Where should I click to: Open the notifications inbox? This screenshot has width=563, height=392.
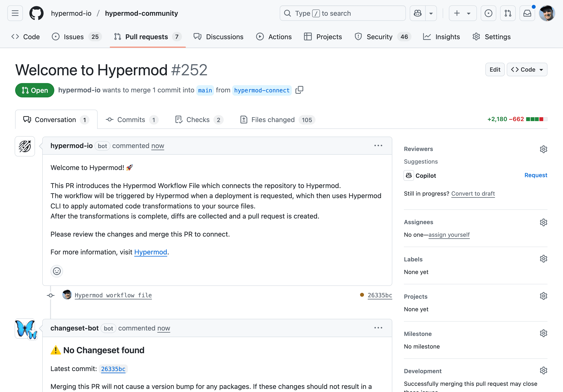tap(527, 13)
